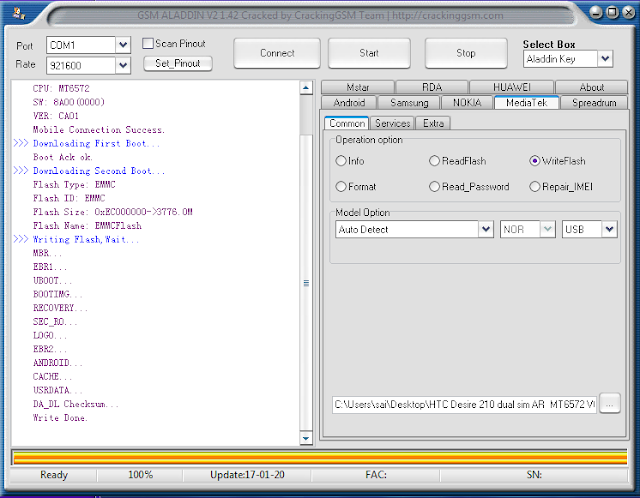Viewport: 640px width, 498px height.
Task: Open the Rate 921600 dropdown
Action: coord(123,65)
